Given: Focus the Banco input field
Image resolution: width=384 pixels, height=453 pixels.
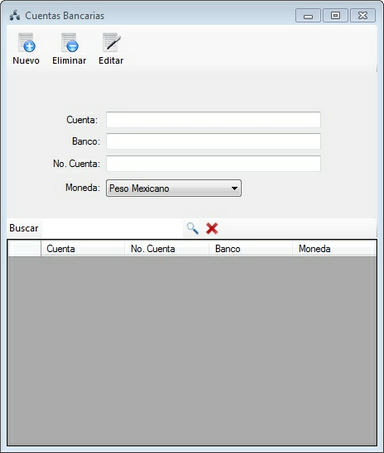Looking at the screenshot, I should (213, 141).
